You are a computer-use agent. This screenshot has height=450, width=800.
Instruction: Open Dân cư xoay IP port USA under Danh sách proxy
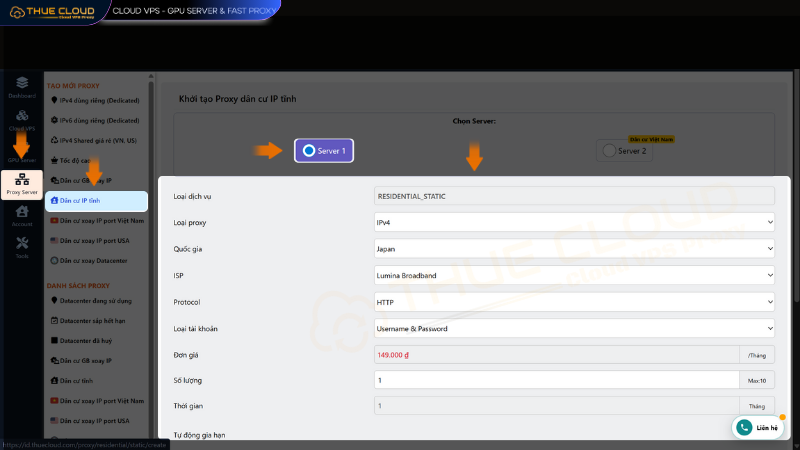90,421
